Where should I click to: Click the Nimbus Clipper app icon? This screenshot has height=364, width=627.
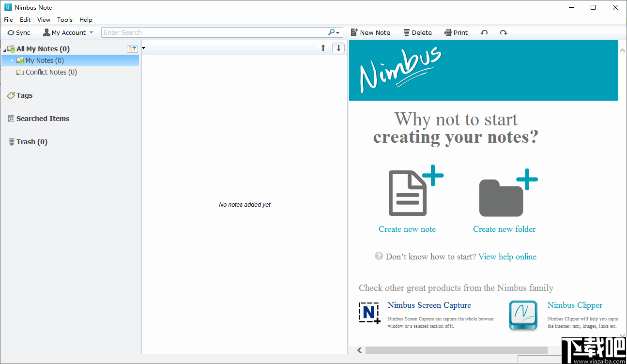[x=523, y=316]
